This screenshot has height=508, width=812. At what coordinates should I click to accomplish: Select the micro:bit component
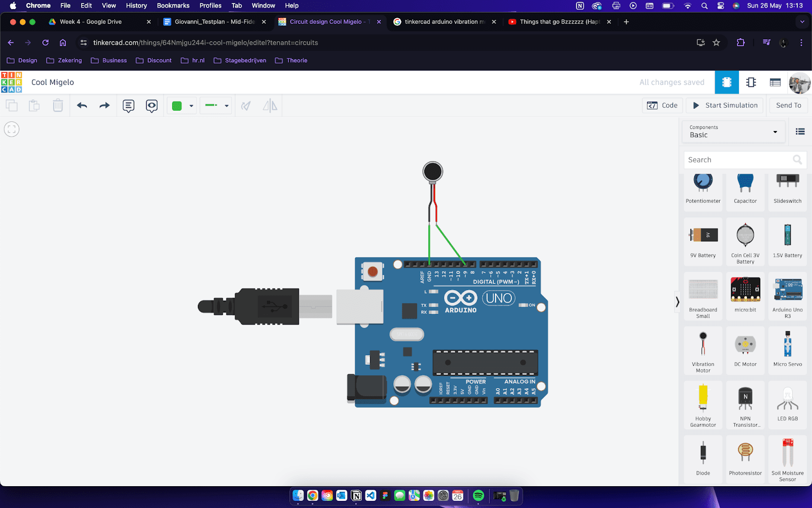click(x=745, y=296)
